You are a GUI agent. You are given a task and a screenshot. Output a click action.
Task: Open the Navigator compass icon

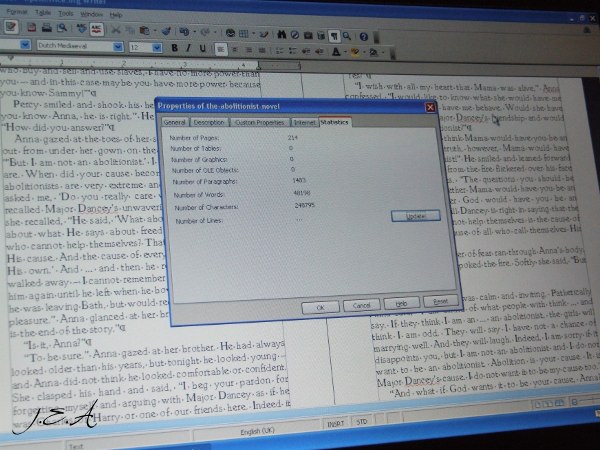click(295, 35)
